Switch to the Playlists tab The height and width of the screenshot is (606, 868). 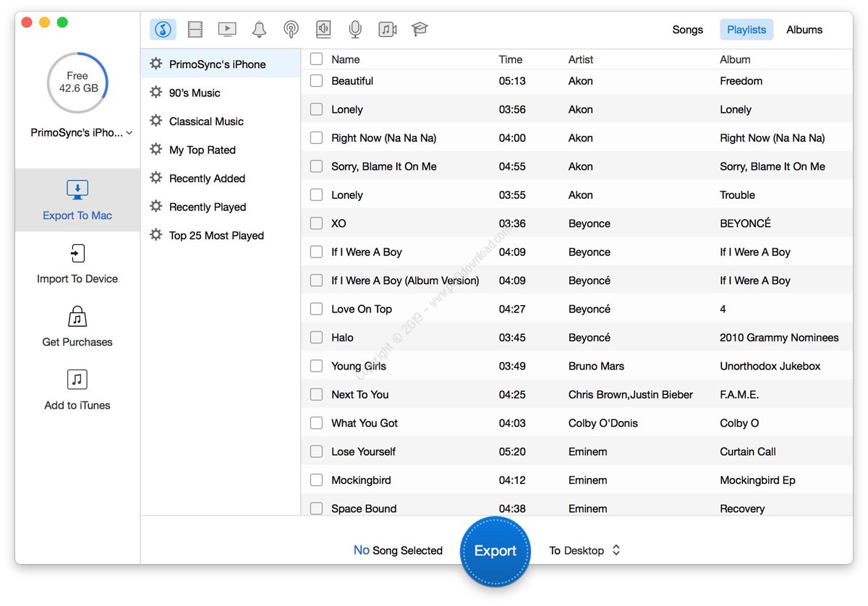coord(746,30)
